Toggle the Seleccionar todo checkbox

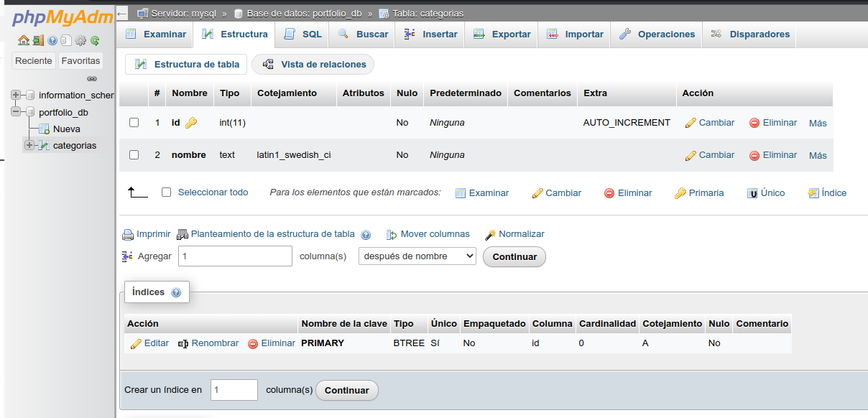(x=167, y=192)
